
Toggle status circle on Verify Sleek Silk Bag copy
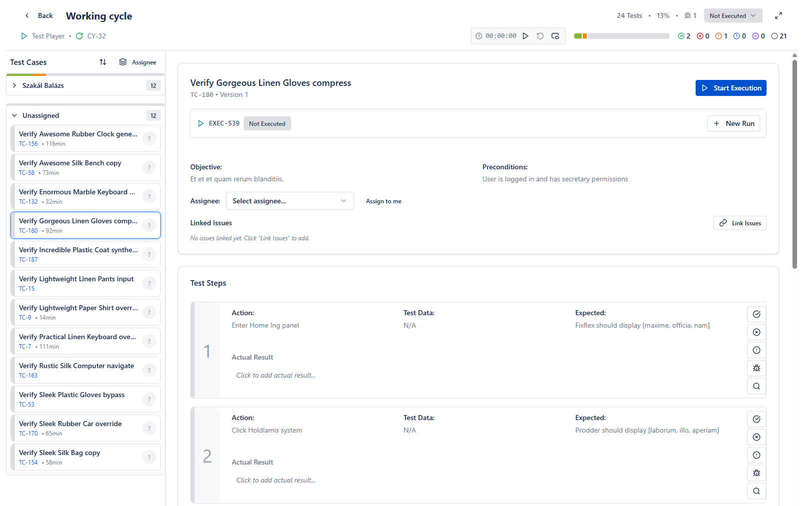(x=149, y=457)
